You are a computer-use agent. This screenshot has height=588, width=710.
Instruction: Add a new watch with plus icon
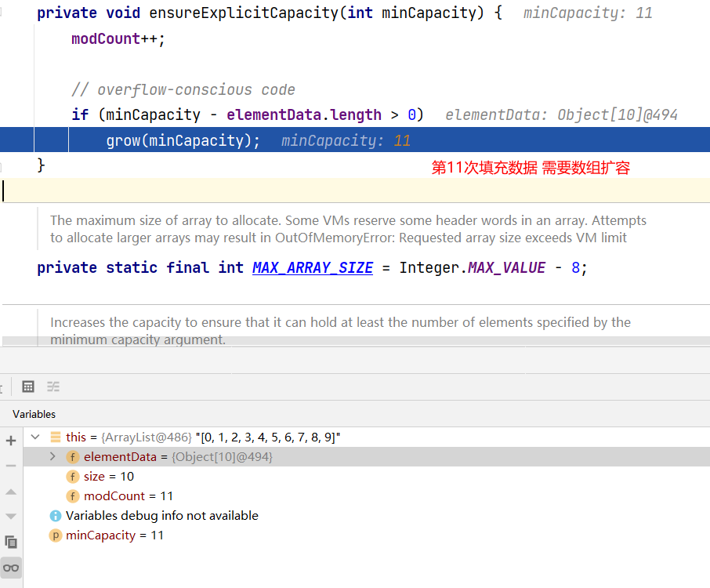tap(11, 441)
